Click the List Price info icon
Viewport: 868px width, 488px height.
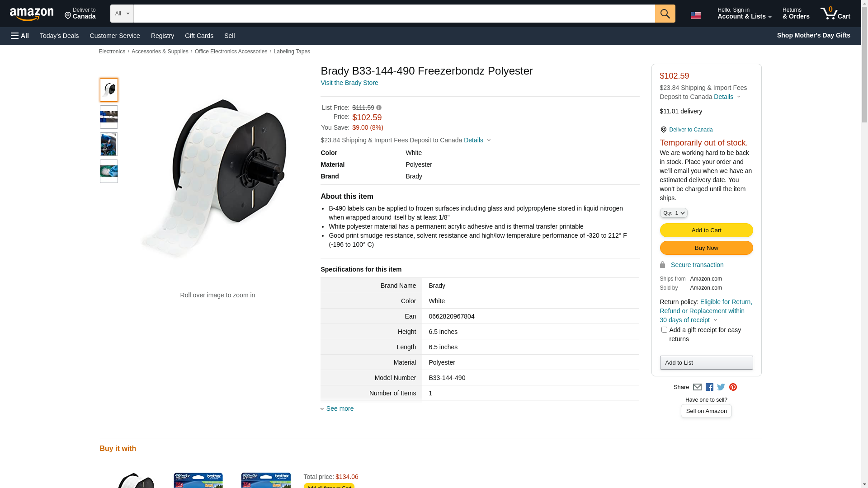pyautogui.click(x=379, y=108)
